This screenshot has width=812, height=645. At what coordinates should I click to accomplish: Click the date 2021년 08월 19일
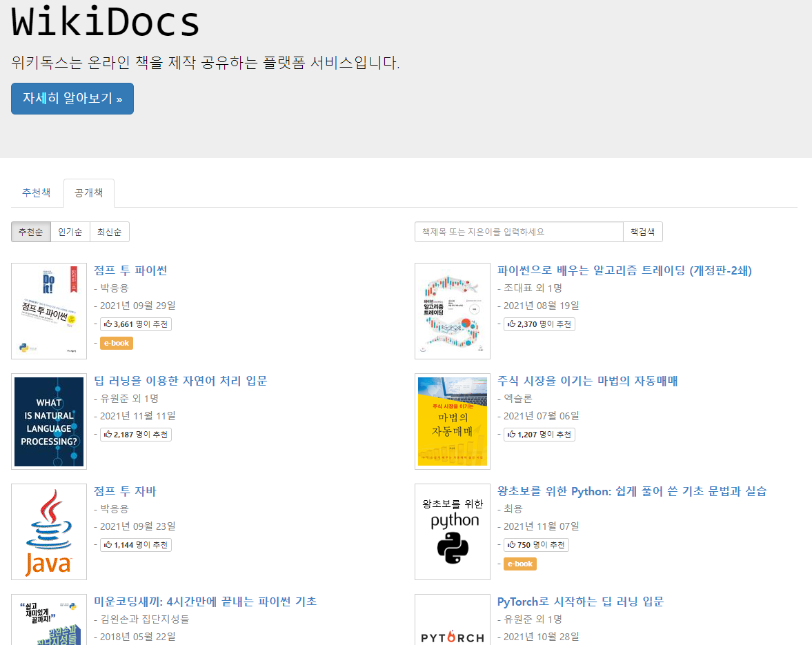click(x=542, y=306)
